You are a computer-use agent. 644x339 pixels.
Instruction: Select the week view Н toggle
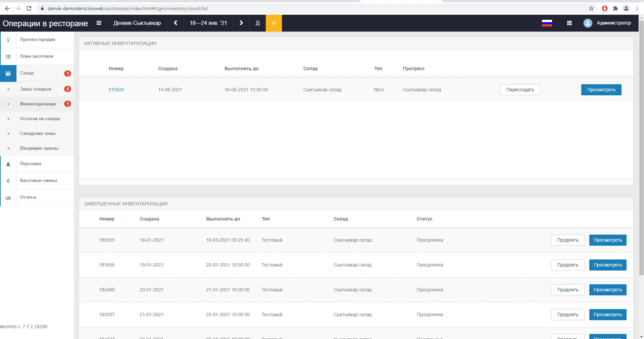(274, 23)
